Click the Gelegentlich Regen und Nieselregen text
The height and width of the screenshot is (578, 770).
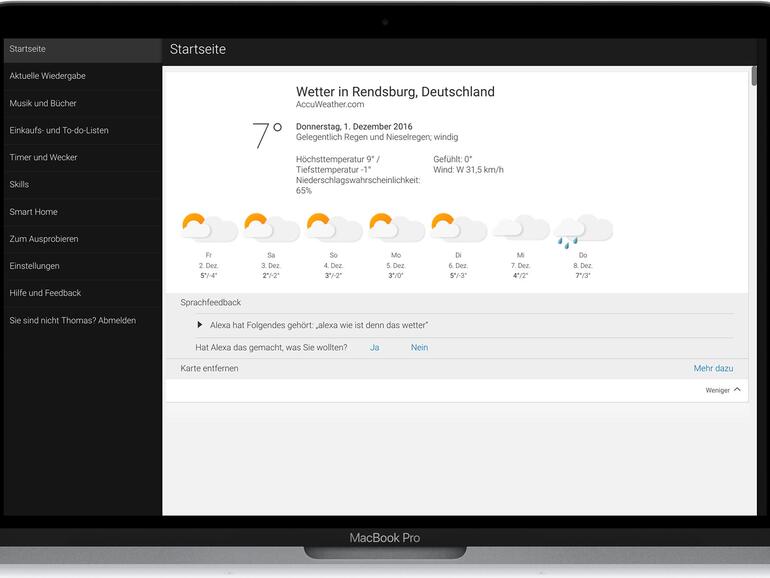tap(377, 137)
